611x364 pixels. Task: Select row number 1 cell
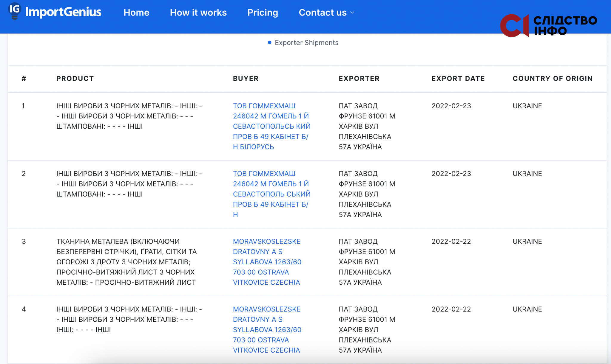(23, 106)
